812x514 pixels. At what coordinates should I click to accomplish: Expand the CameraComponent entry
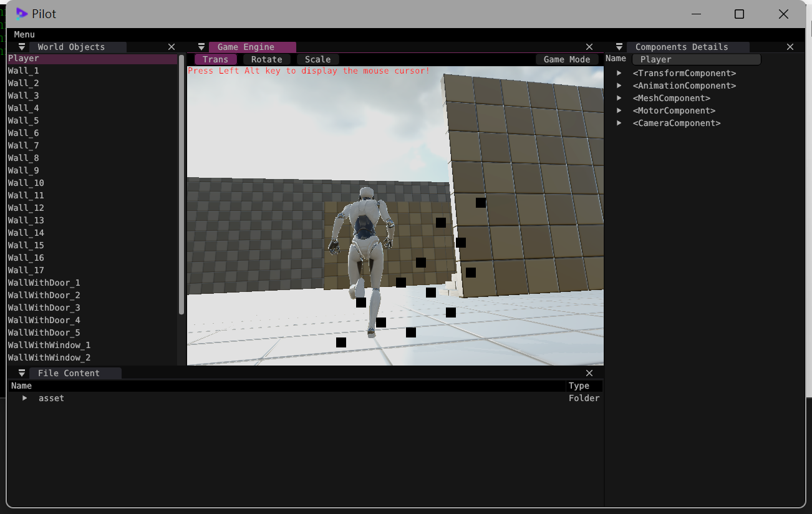(x=618, y=123)
